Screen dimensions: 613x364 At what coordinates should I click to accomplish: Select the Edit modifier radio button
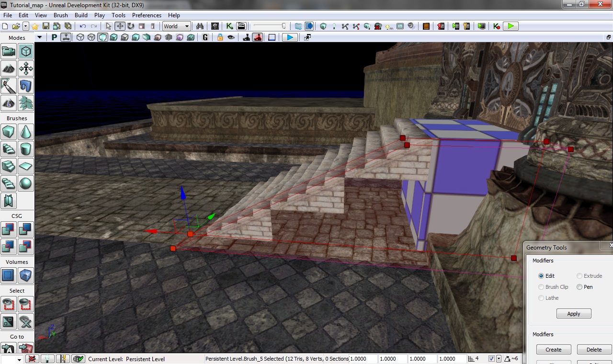click(541, 276)
